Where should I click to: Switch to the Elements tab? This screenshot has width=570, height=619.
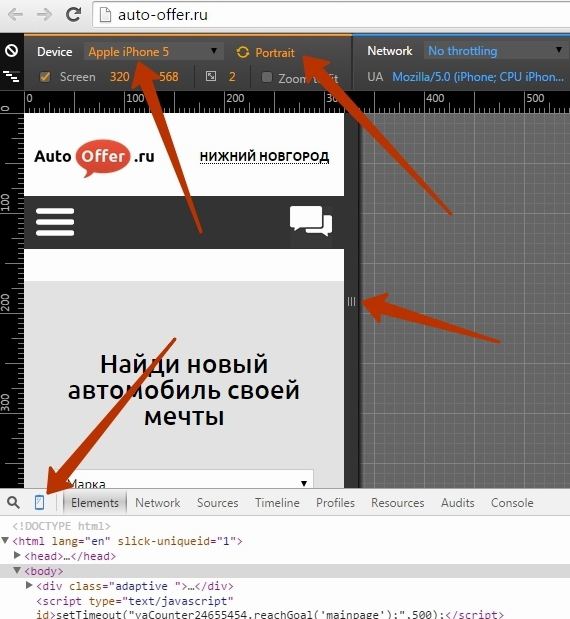pos(95,503)
